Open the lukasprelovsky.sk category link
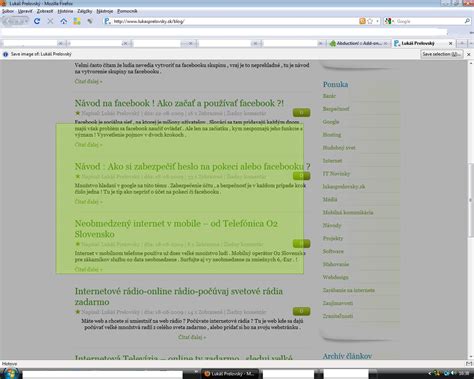 (344, 187)
